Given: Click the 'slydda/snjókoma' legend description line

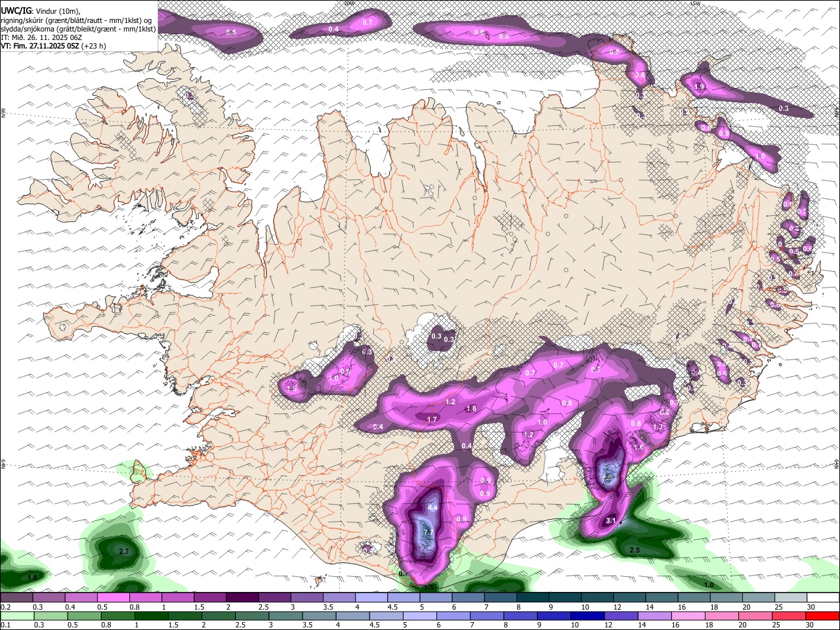Looking at the screenshot, I should pos(78,28).
